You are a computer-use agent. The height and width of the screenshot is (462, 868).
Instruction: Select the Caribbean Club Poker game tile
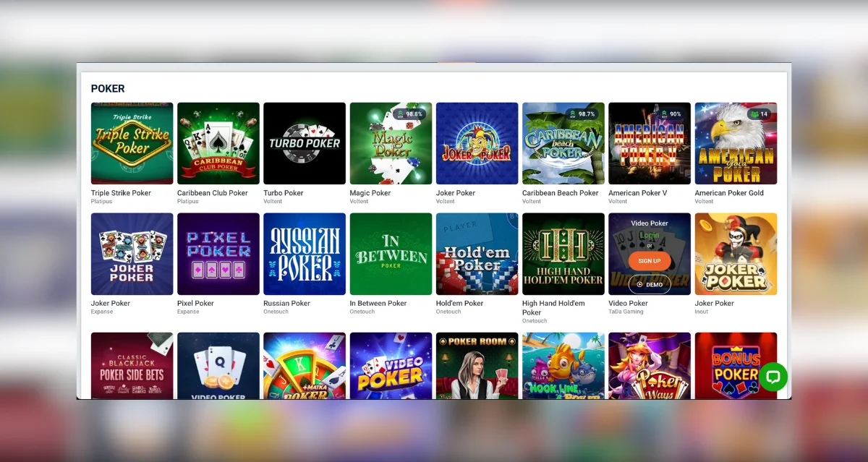(218, 143)
